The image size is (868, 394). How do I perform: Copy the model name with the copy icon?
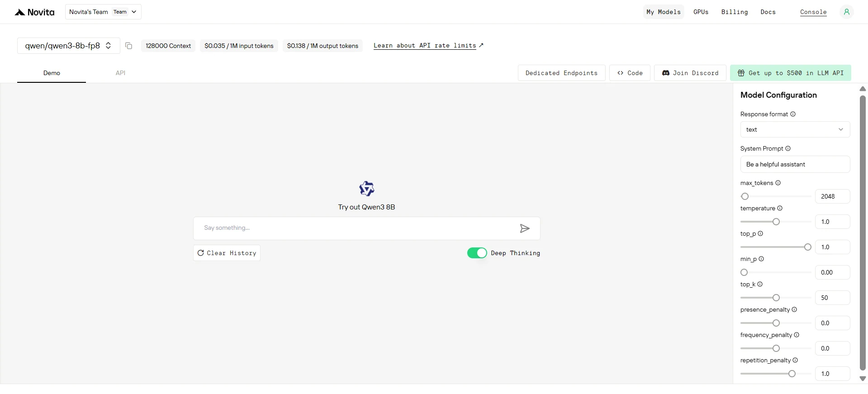point(129,46)
